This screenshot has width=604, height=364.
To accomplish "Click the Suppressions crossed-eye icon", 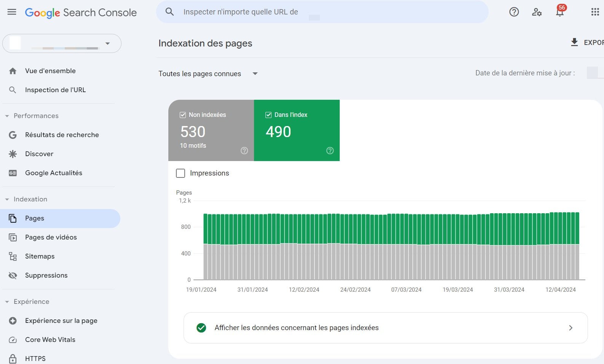I will coord(13,275).
